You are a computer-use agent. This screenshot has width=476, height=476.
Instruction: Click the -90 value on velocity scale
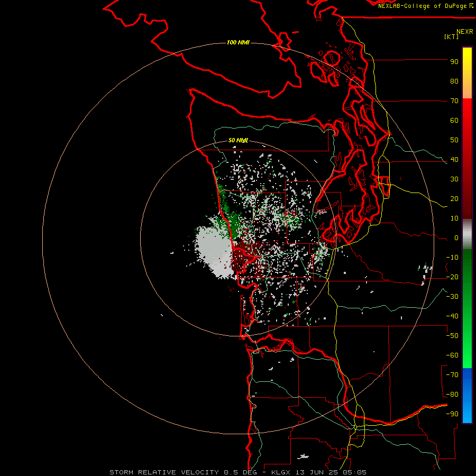pyautogui.click(x=452, y=414)
